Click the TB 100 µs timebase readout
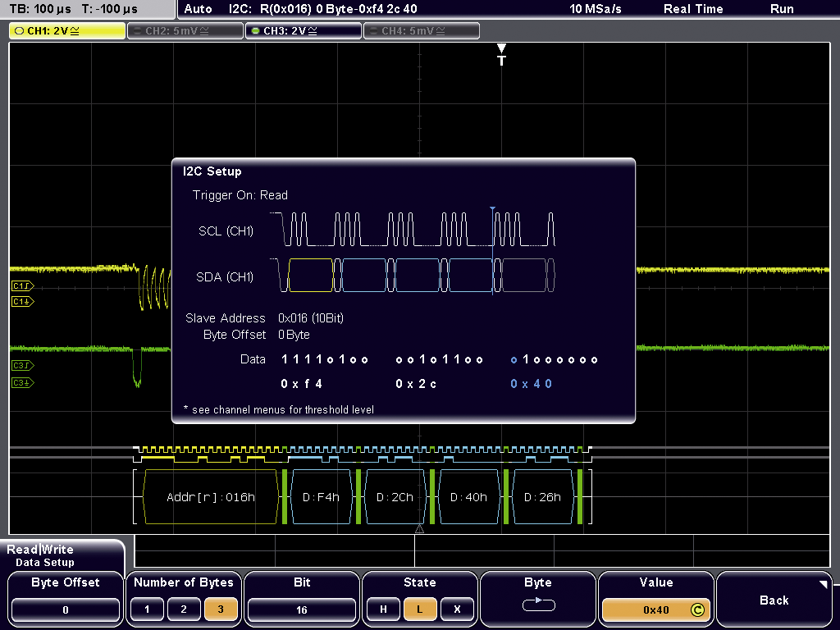840x630 pixels. pyautogui.click(x=40, y=9)
